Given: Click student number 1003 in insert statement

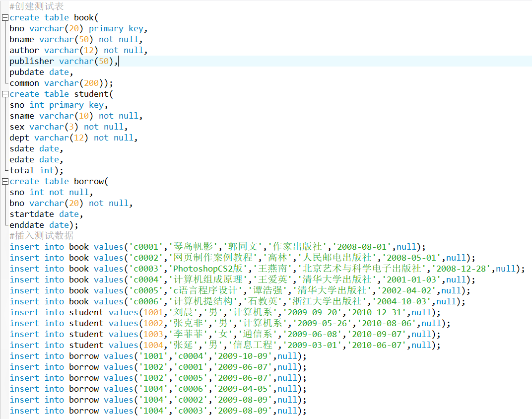Looking at the screenshot, I should pyautogui.click(x=153, y=334).
